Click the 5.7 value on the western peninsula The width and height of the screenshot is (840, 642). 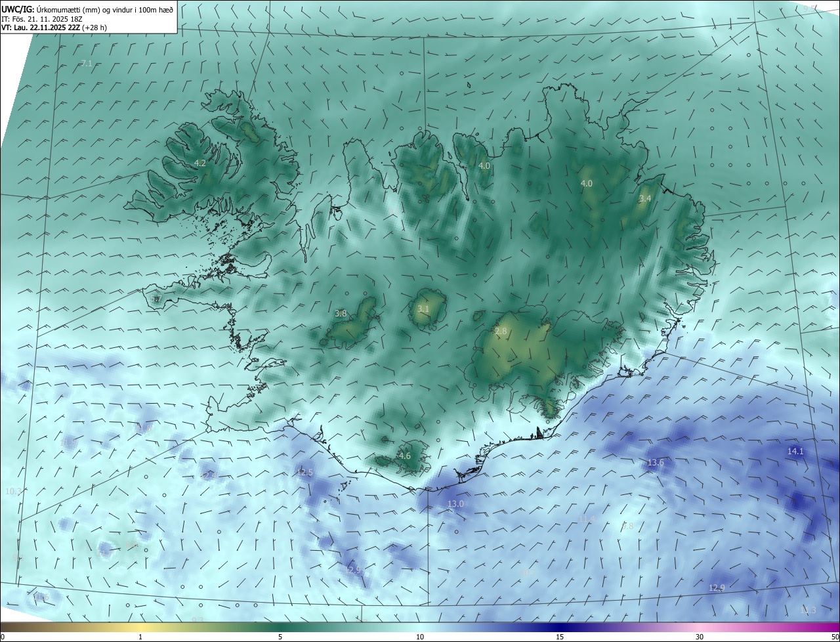(x=156, y=299)
